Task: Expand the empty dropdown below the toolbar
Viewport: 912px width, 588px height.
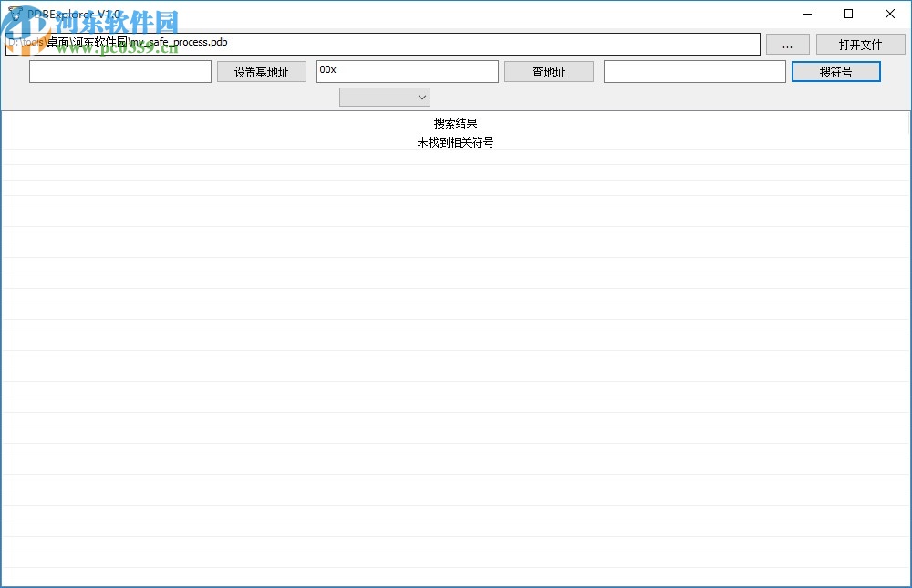Action: [x=384, y=97]
